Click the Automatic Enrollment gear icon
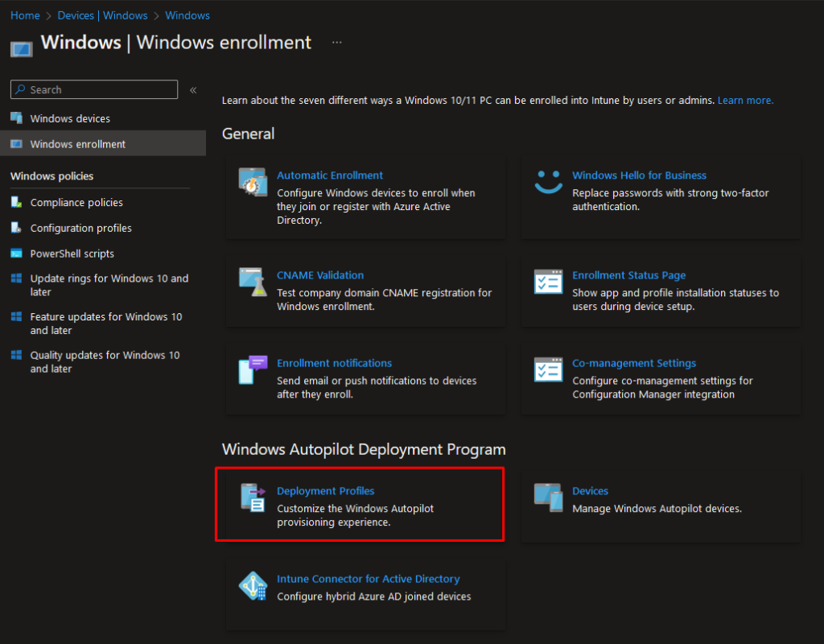Image resolution: width=824 pixels, height=644 pixels. click(253, 182)
